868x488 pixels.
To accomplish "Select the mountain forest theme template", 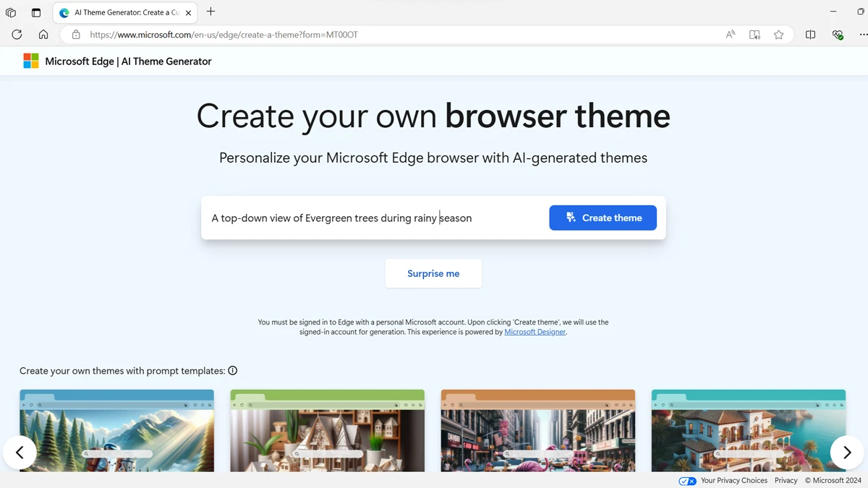I will coord(116,431).
